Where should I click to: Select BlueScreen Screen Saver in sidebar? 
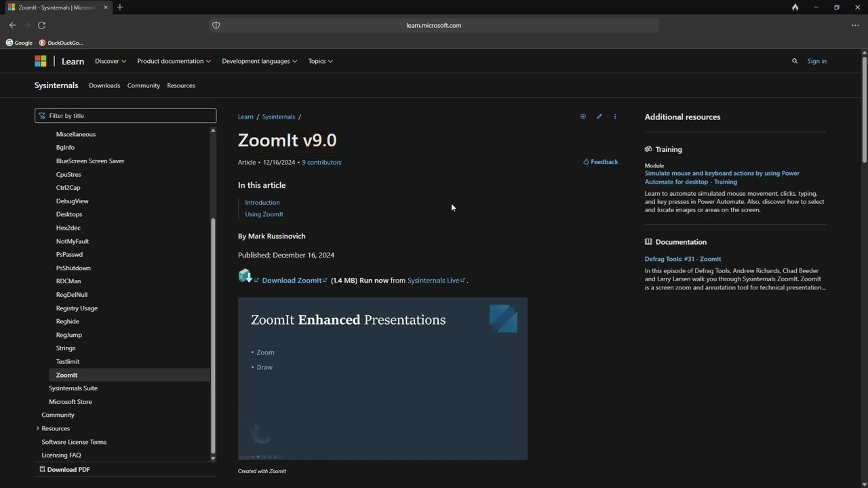coord(90,161)
